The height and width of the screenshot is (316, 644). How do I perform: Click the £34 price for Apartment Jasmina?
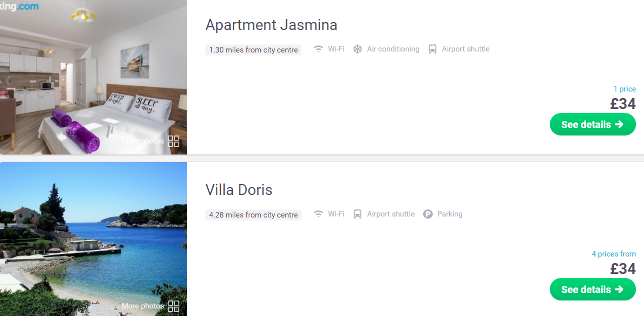623,104
